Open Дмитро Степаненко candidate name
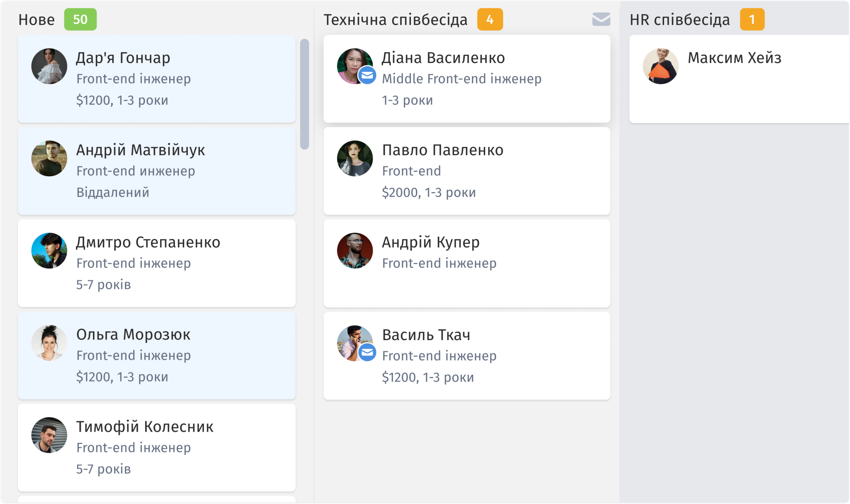850x504 pixels. [148, 242]
